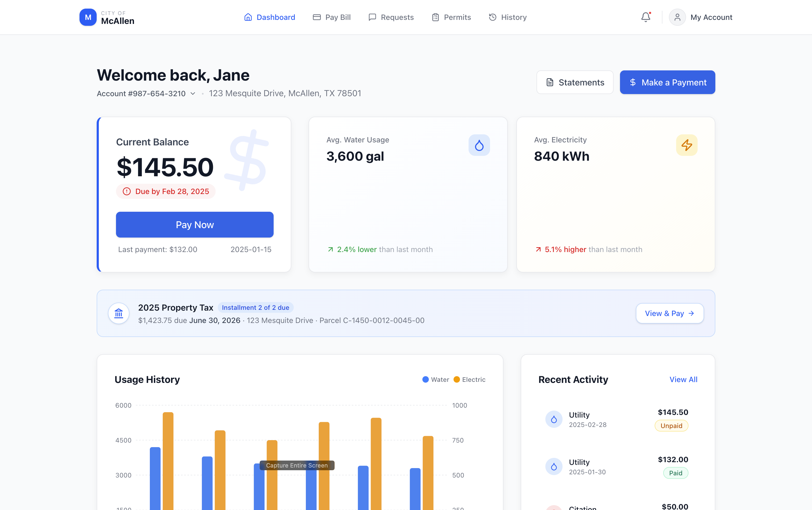Click the blue M city logo

(88, 17)
